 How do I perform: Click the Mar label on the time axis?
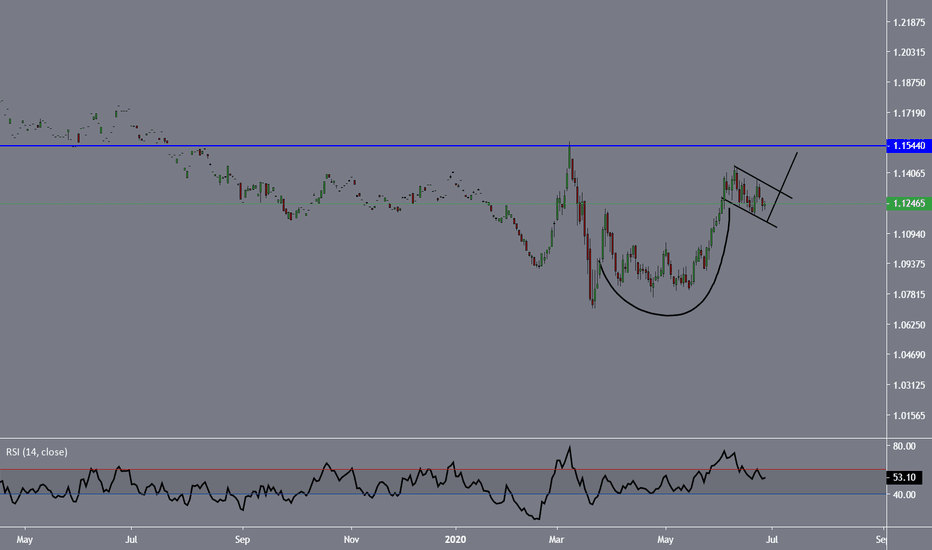557,540
